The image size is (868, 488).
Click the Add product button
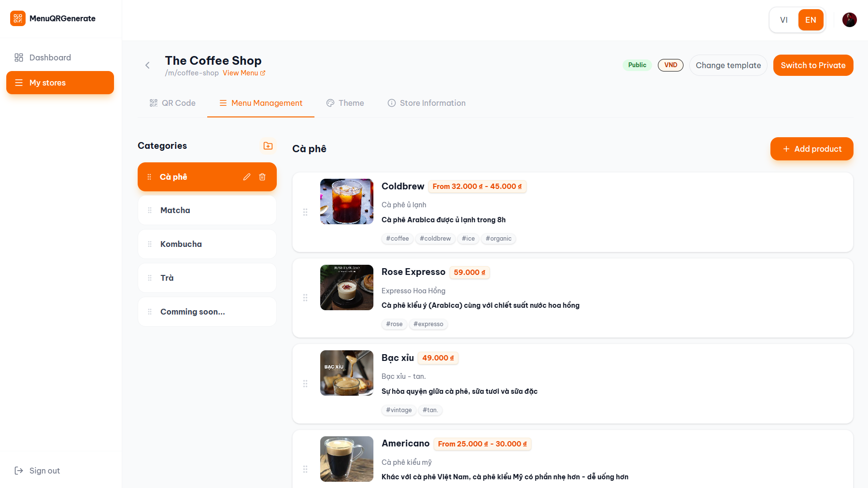pyautogui.click(x=811, y=149)
